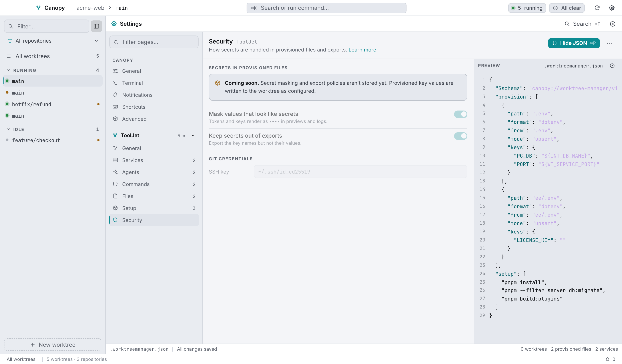622x364 pixels.
Task: Open the more options ellipsis menu
Action: tap(609, 43)
